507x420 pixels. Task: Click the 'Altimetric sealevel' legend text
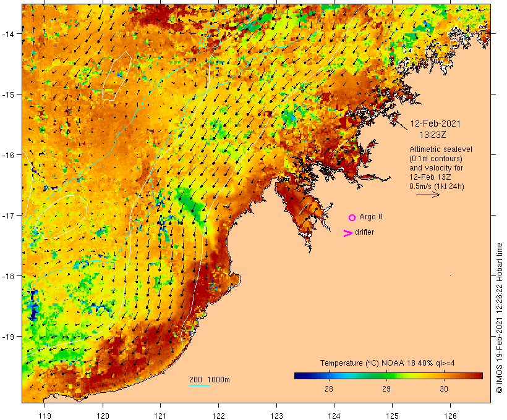(x=441, y=149)
